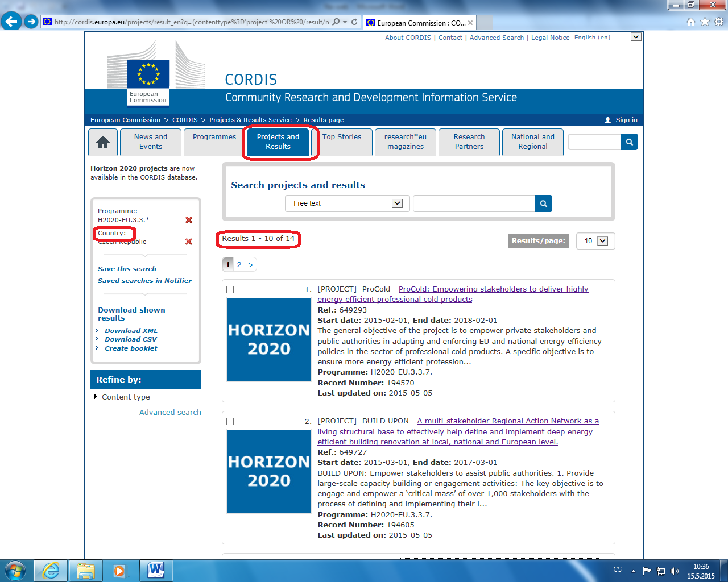
Task: Click the Download XML link
Action: tap(131, 331)
